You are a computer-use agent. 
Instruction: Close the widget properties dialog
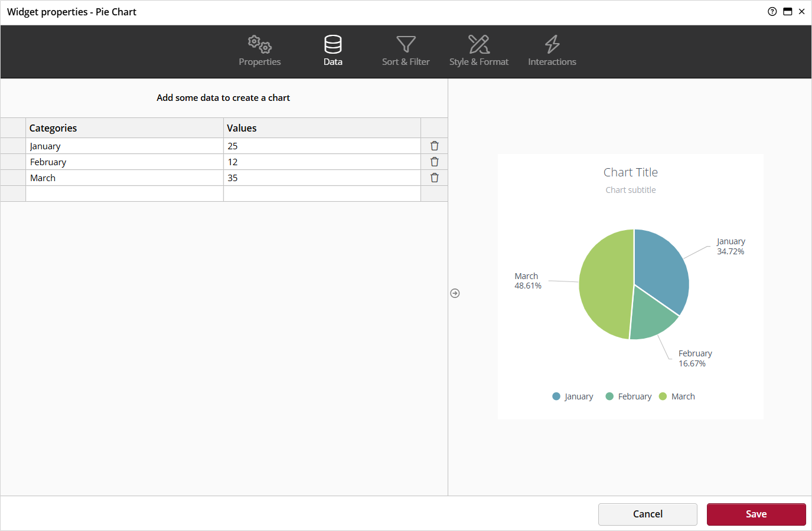(802, 11)
